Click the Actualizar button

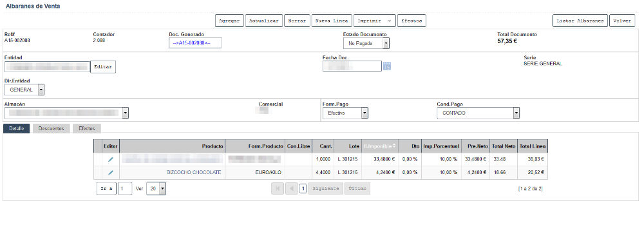[x=264, y=21]
